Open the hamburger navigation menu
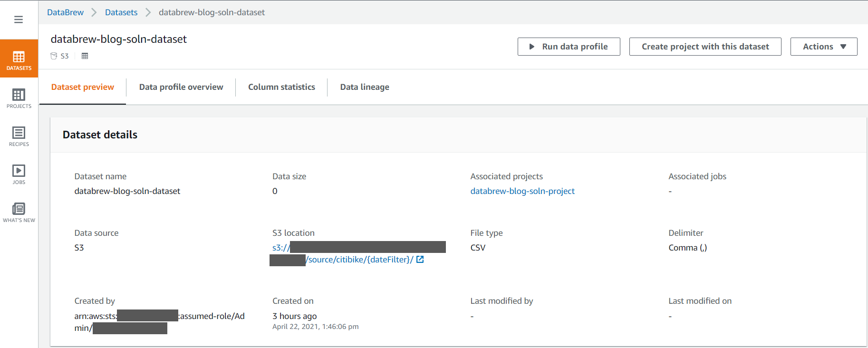868x348 pixels. click(x=19, y=19)
